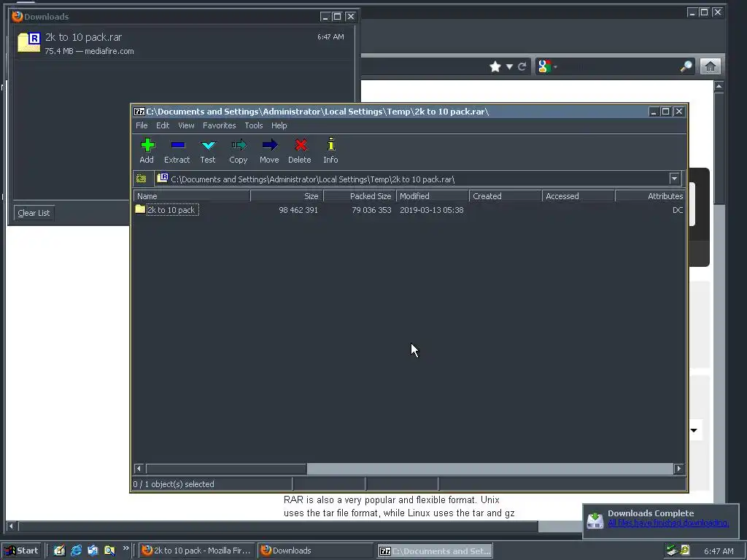Click the Firefox page scroll up arrow

coord(719,86)
